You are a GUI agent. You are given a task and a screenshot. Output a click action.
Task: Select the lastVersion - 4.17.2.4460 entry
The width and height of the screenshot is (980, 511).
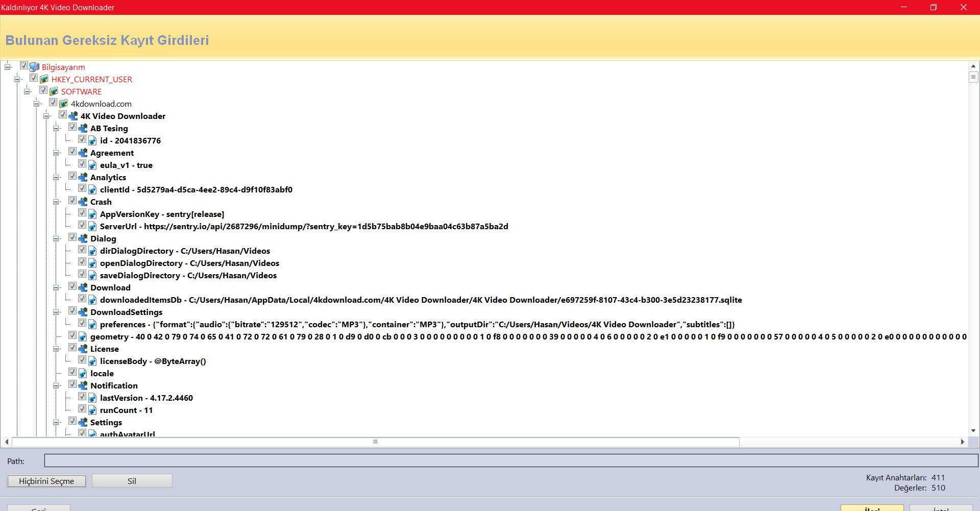(x=146, y=398)
